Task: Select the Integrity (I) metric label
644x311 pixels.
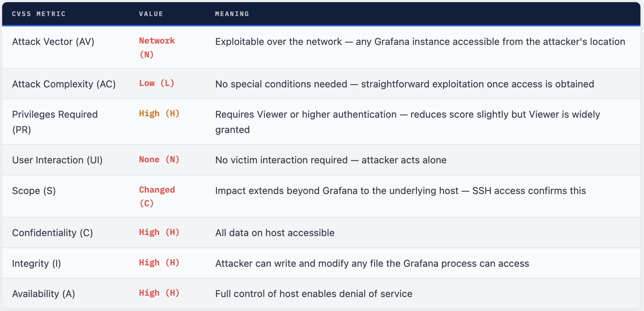Action: (36, 264)
